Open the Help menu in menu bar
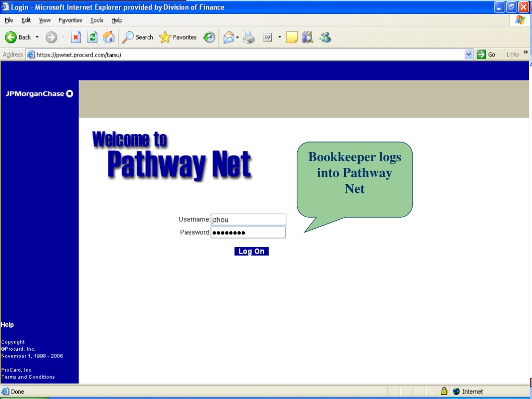The image size is (532, 399). (x=117, y=20)
